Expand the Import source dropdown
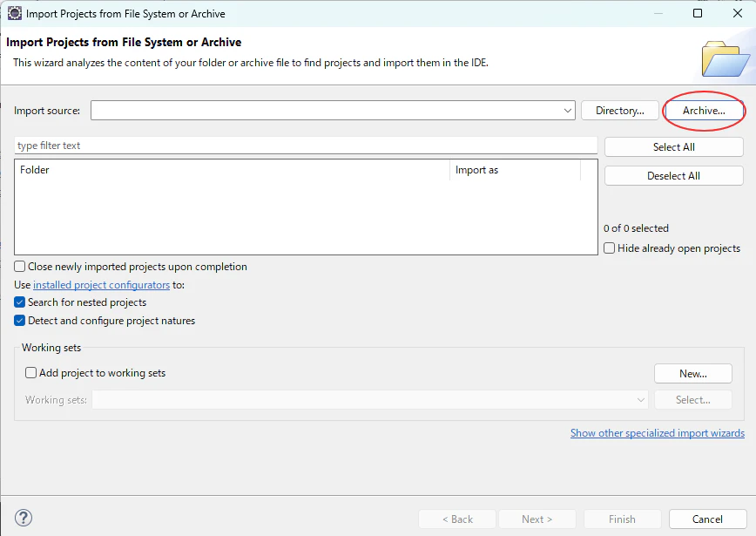The height and width of the screenshot is (536, 756). pos(568,111)
